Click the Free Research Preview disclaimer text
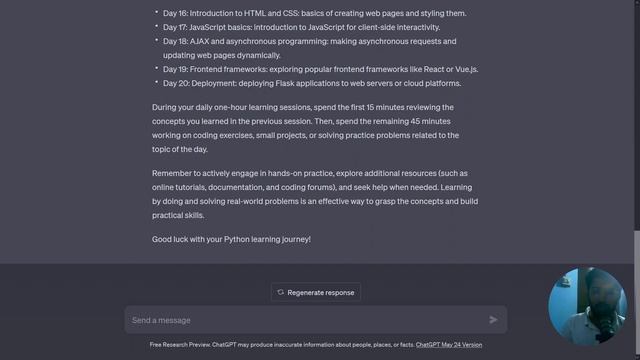 [x=282, y=344]
